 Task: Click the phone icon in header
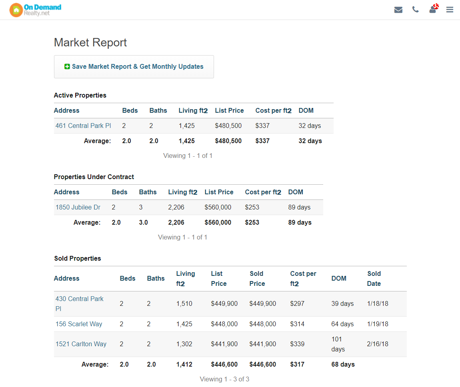click(x=415, y=10)
